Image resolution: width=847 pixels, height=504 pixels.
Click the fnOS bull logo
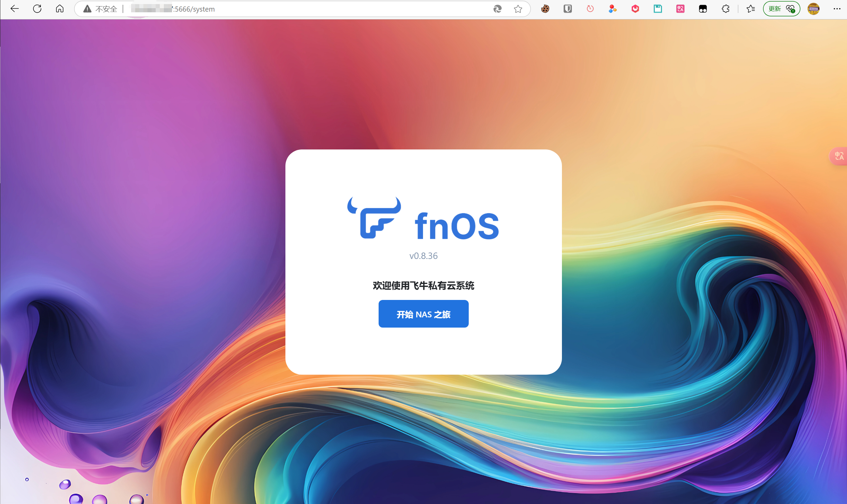(x=374, y=218)
